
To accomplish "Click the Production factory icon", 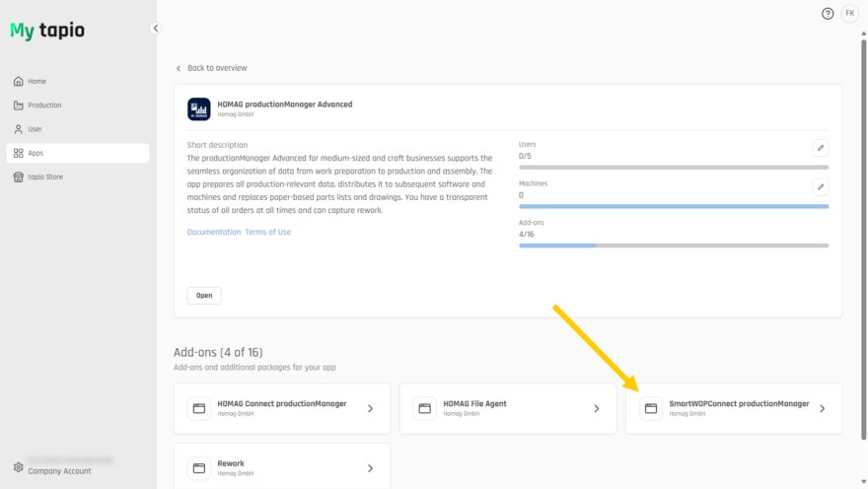I will 19,105.
